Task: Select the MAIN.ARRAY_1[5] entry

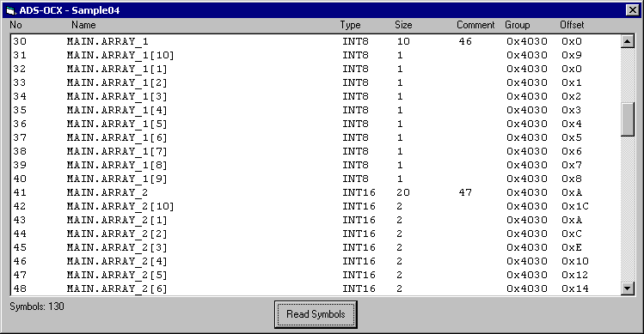Action: tap(117, 124)
